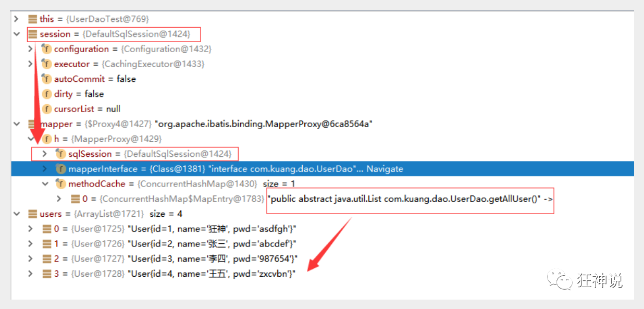Click the element icon of User@1725
644x309 pixels.
tap(46, 229)
